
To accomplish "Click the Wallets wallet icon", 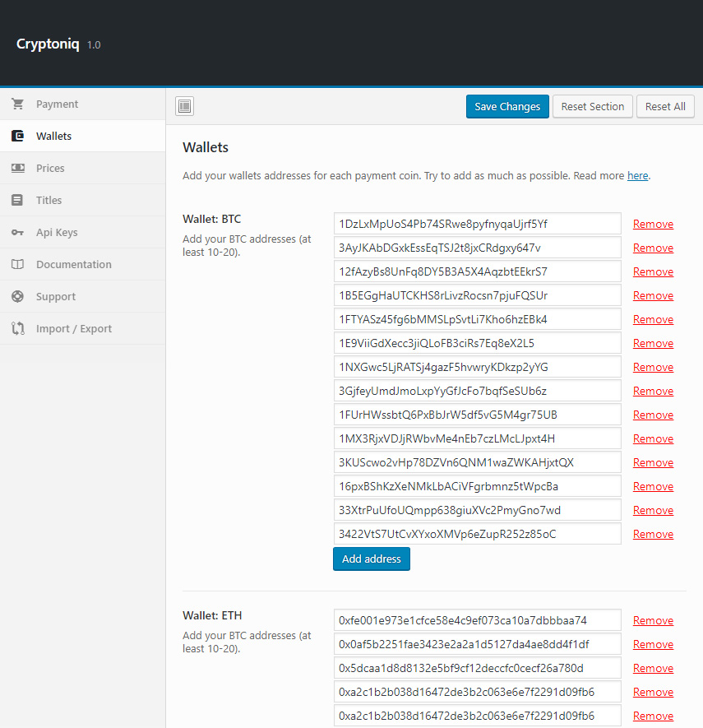I will pos(17,137).
